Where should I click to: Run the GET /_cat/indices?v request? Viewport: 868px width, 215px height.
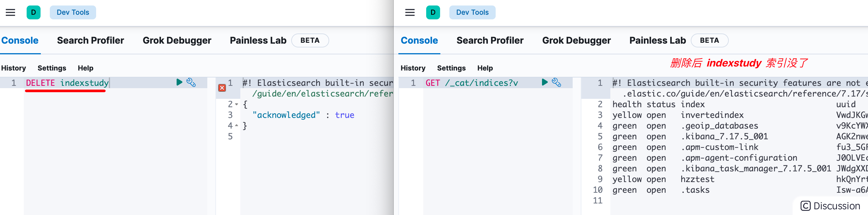(x=545, y=82)
